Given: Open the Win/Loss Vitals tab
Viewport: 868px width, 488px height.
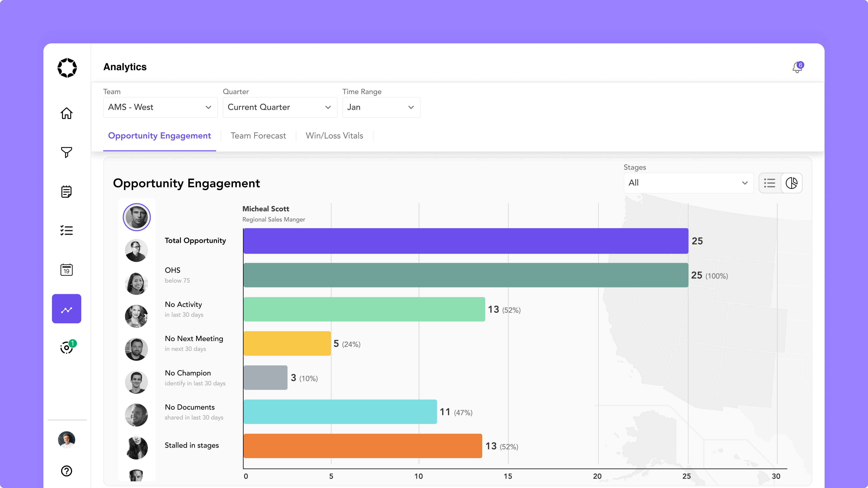Looking at the screenshot, I should click(x=334, y=136).
